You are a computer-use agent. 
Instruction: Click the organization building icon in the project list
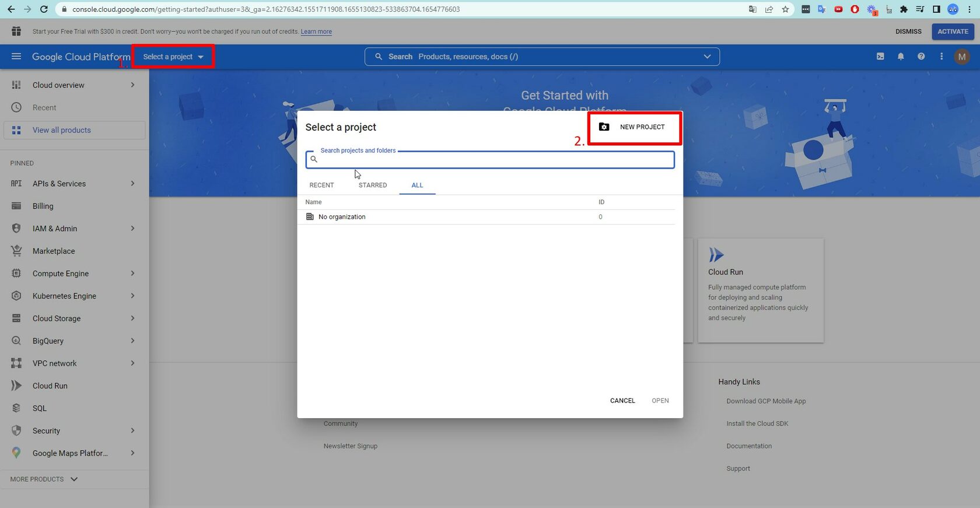click(310, 216)
